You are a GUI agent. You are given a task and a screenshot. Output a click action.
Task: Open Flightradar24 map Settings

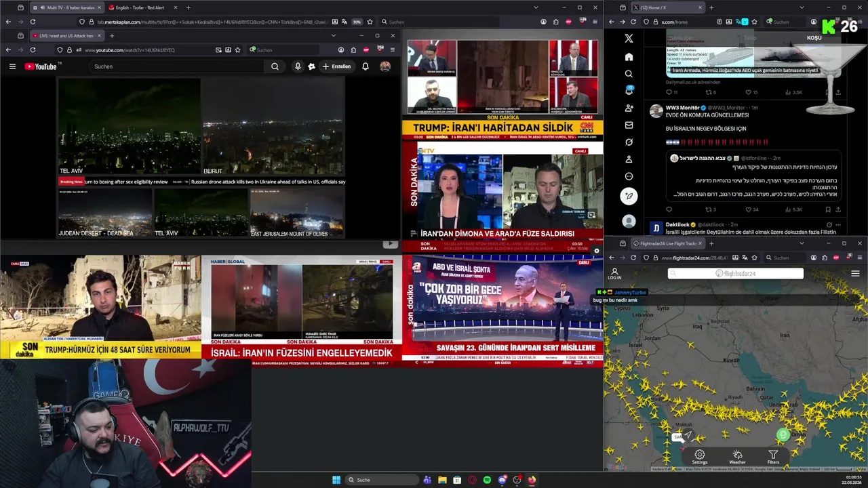(700, 457)
